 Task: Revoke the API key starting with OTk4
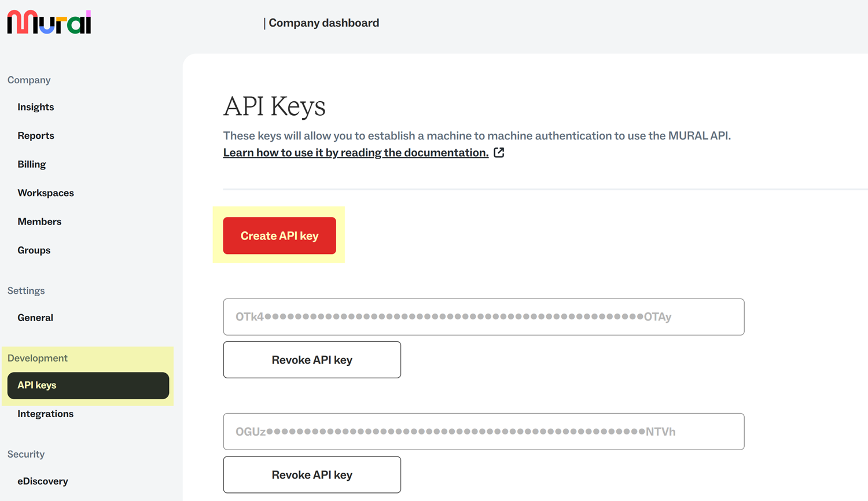pyautogui.click(x=312, y=360)
